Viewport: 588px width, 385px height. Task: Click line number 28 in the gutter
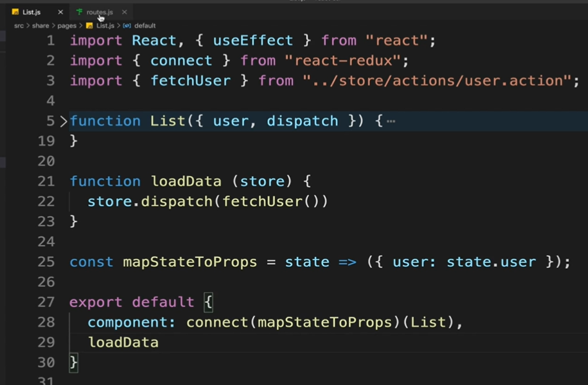[46, 322]
